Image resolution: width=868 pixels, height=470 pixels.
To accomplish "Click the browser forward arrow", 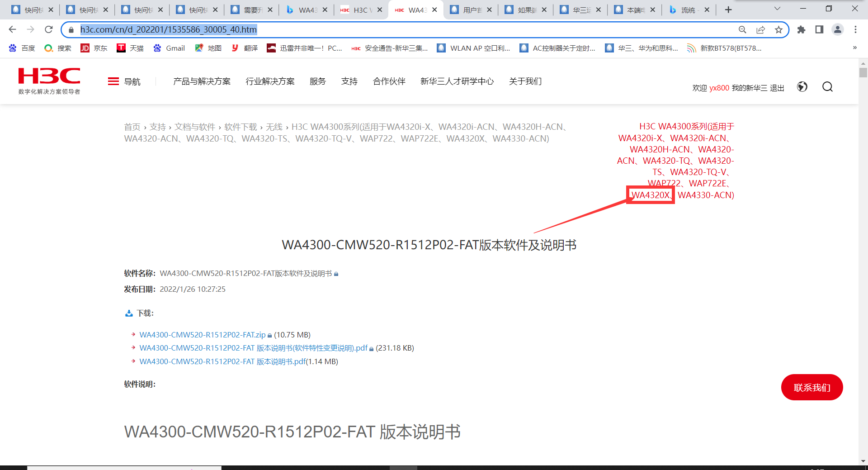I will coord(31,29).
